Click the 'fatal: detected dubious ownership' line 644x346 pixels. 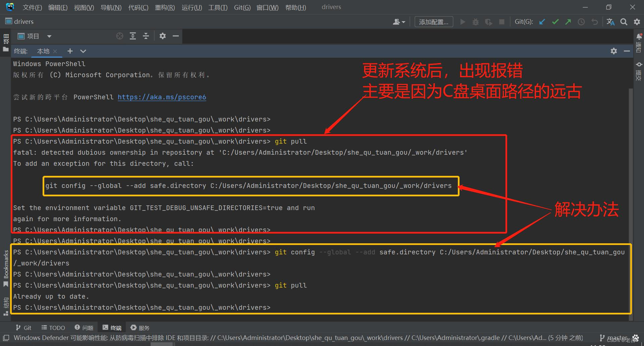tap(240, 152)
